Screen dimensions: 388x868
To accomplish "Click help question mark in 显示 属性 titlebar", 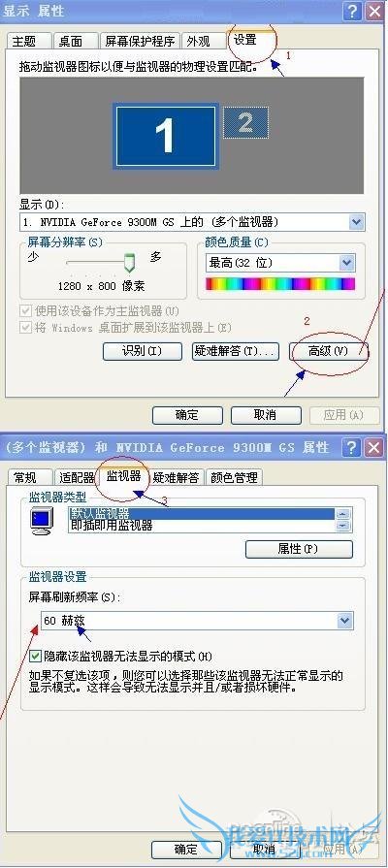I will (x=351, y=11).
